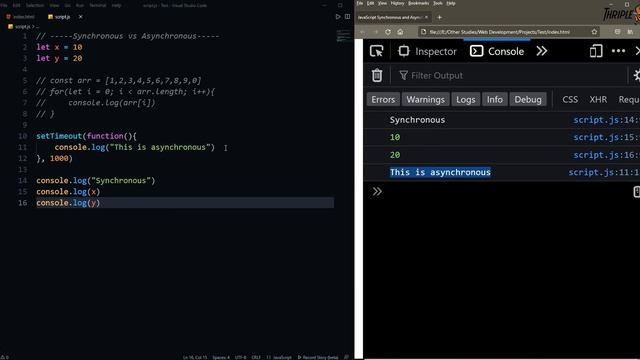Toggle the Logs filter in console
Image resolution: width=640 pixels, height=360 pixels.
(x=465, y=100)
